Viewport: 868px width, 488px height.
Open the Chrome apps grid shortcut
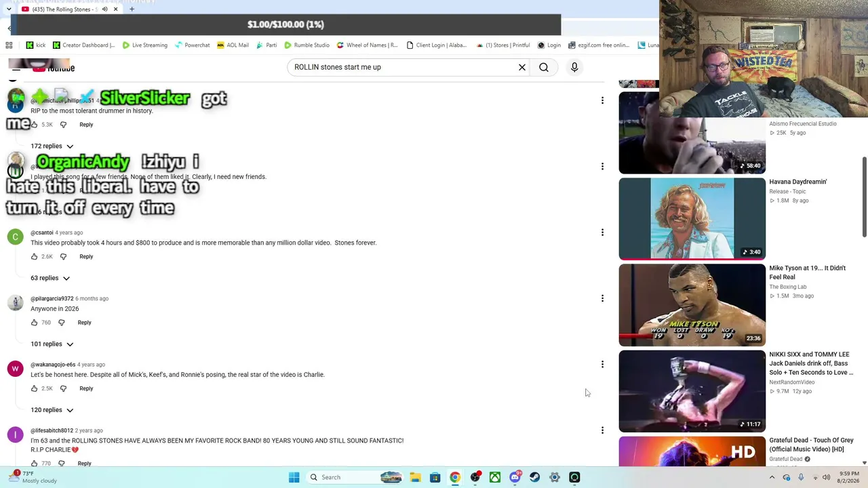(x=9, y=45)
